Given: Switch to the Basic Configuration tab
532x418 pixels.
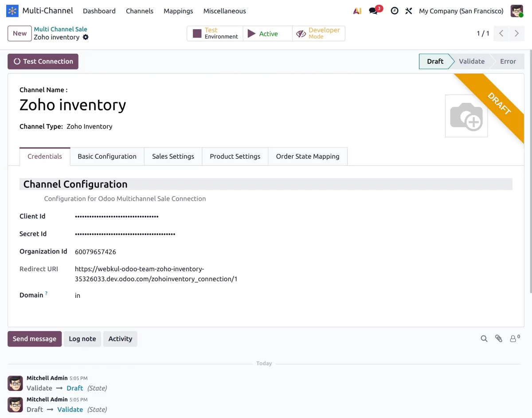Looking at the screenshot, I should 107,156.
